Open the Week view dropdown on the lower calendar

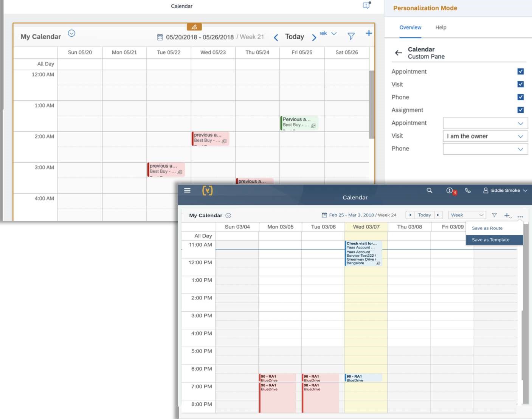[467, 214]
